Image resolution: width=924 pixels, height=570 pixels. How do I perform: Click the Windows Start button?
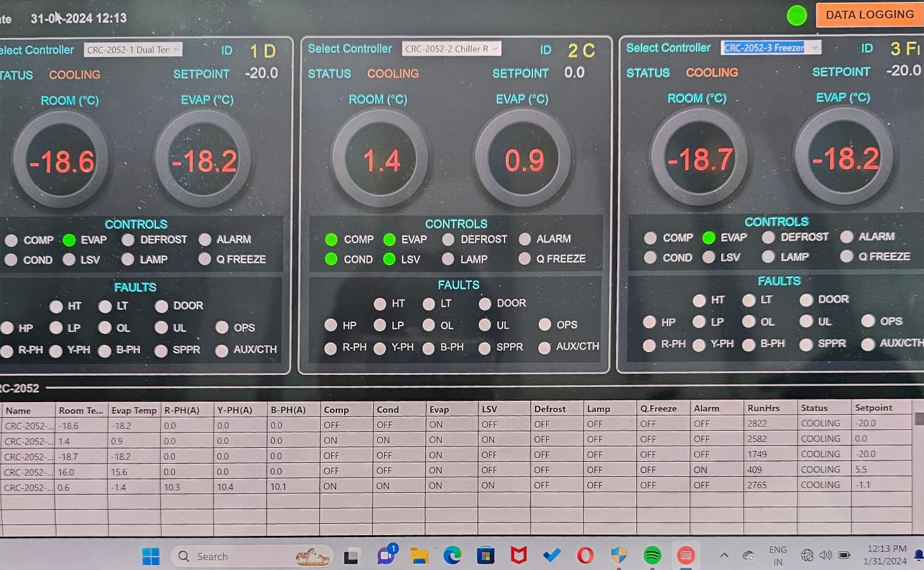point(151,556)
